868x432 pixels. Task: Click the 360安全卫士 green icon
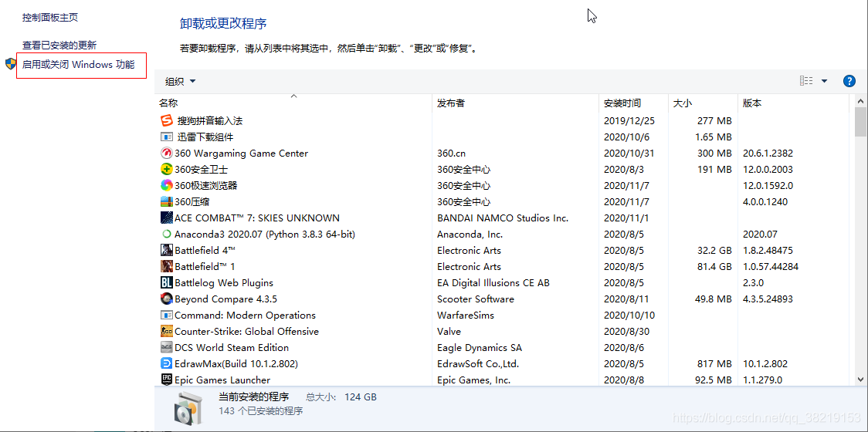point(167,169)
